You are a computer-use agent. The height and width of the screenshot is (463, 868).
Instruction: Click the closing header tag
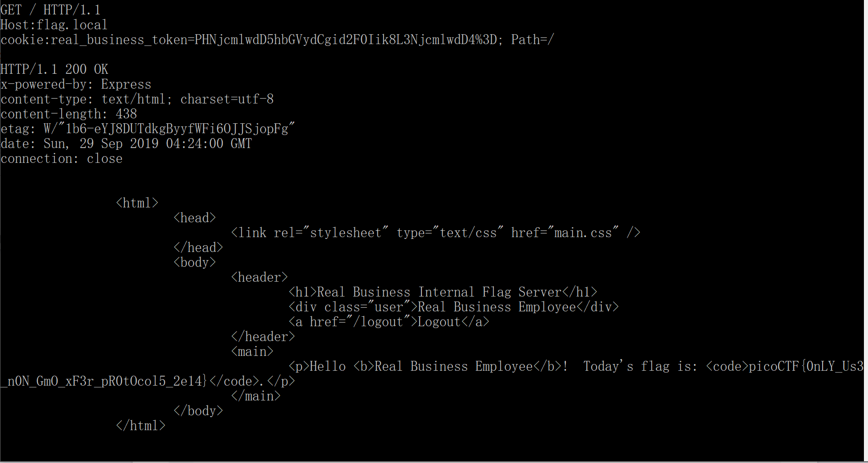[x=263, y=337]
